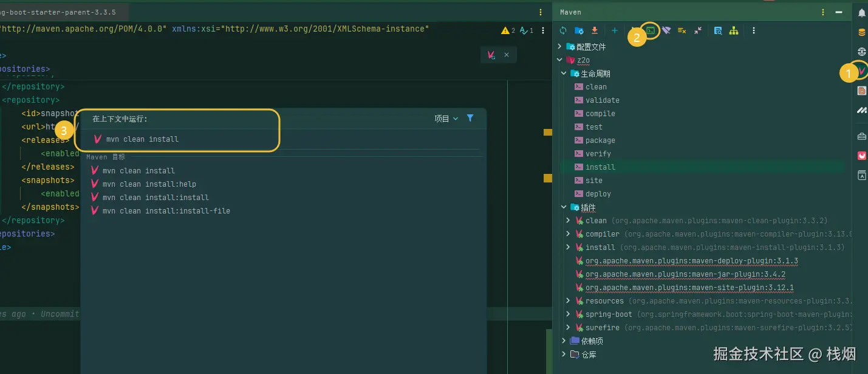Expand the 配置文件 node
Screen dimensions: 868x374
pyautogui.click(x=560, y=47)
